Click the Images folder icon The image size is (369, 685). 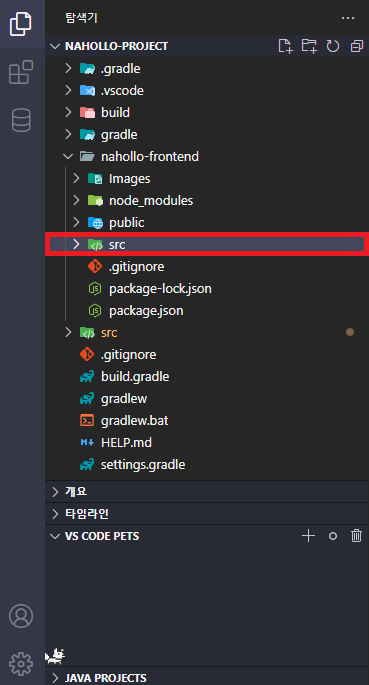click(95, 179)
